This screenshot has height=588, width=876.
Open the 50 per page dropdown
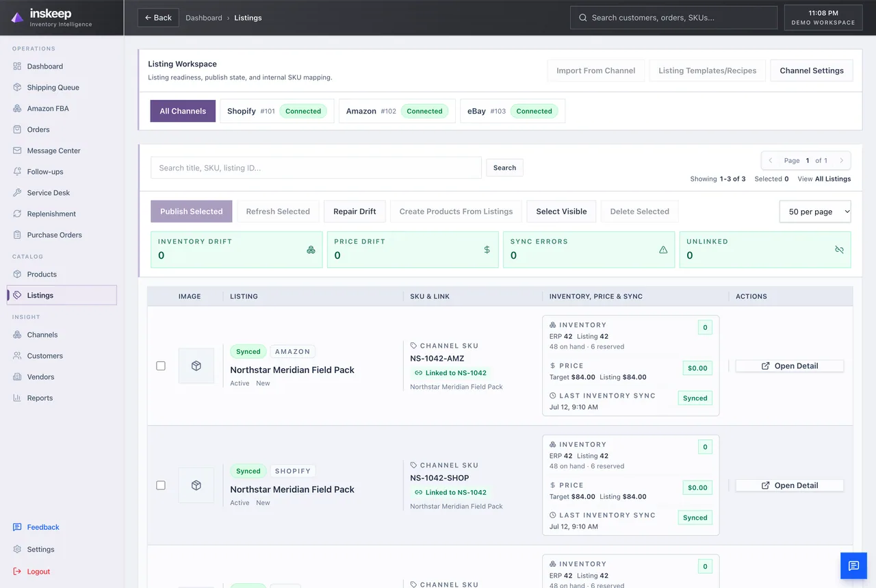[x=815, y=212]
